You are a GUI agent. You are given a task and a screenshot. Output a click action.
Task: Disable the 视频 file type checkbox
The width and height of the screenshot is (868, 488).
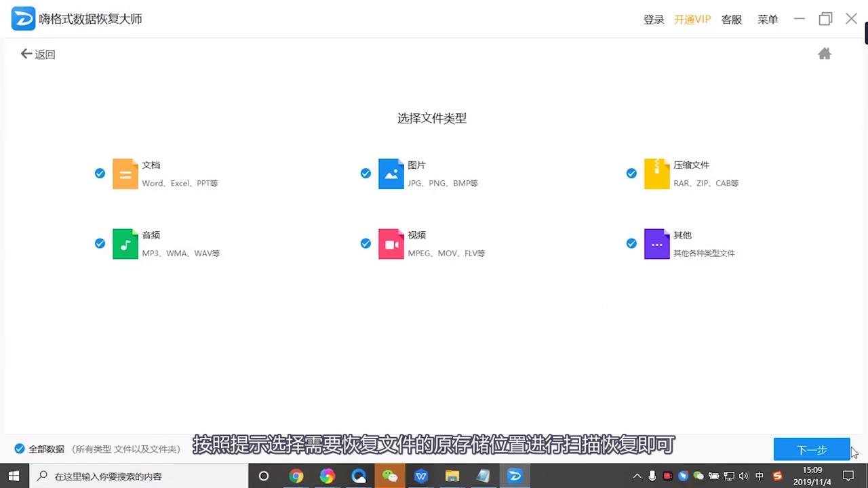coord(366,243)
